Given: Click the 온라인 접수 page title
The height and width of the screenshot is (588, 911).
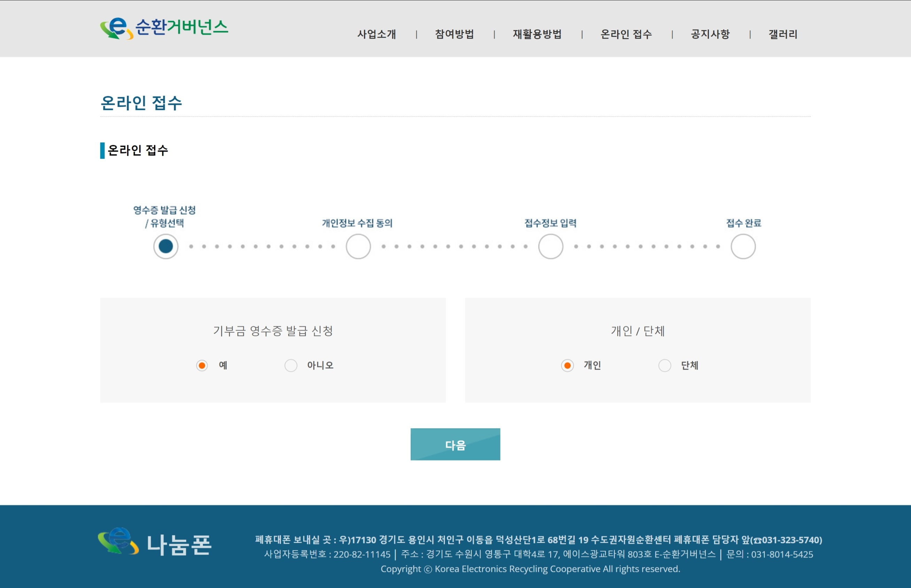Looking at the screenshot, I should [x=141, y=103].
